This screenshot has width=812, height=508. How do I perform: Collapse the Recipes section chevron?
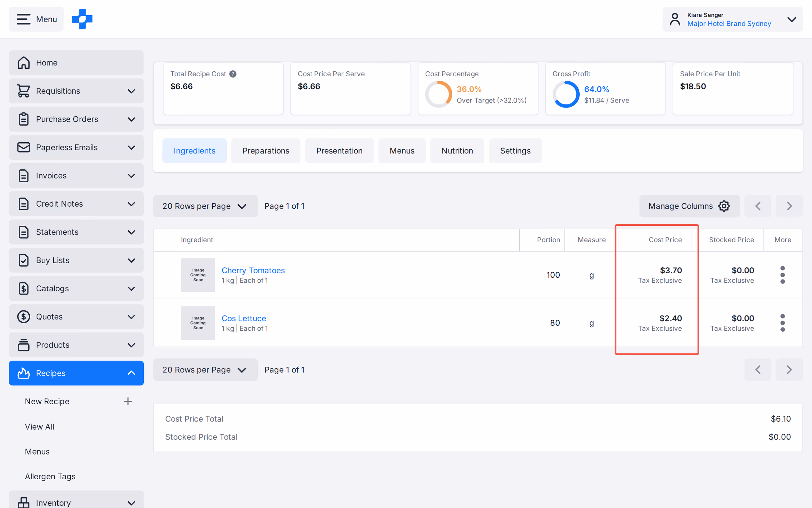click(x=131, y=373)
